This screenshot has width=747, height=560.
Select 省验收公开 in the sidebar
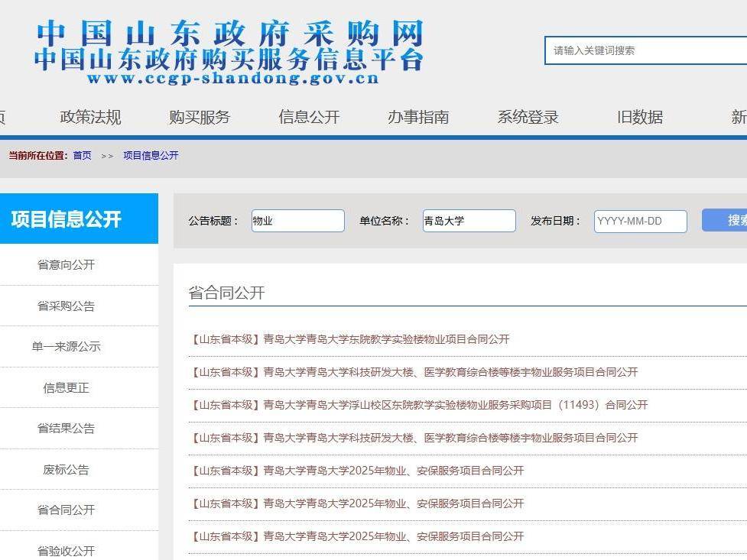66,551
